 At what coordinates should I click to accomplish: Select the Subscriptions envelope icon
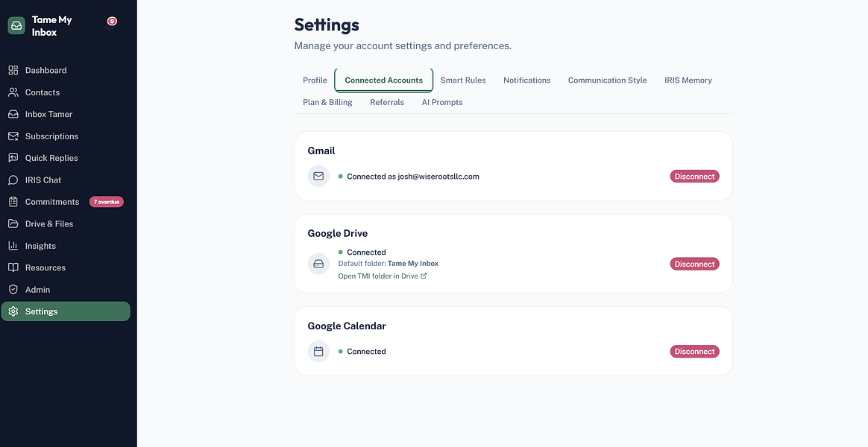[13, 136]
